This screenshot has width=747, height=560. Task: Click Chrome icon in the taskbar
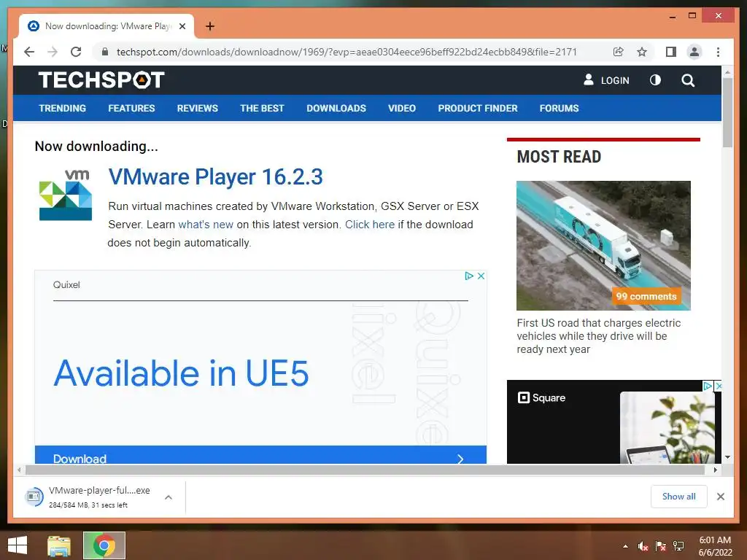point(104,545)
